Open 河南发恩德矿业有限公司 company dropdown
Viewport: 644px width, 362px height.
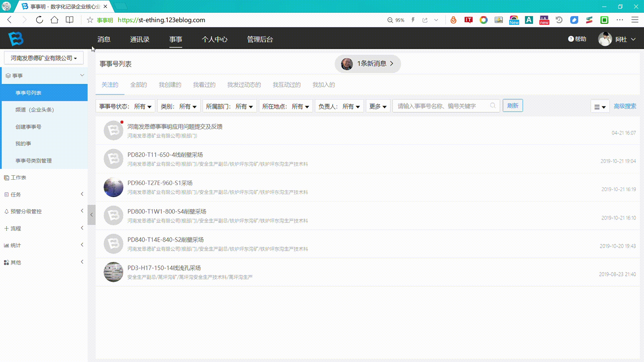coord(44,58)
